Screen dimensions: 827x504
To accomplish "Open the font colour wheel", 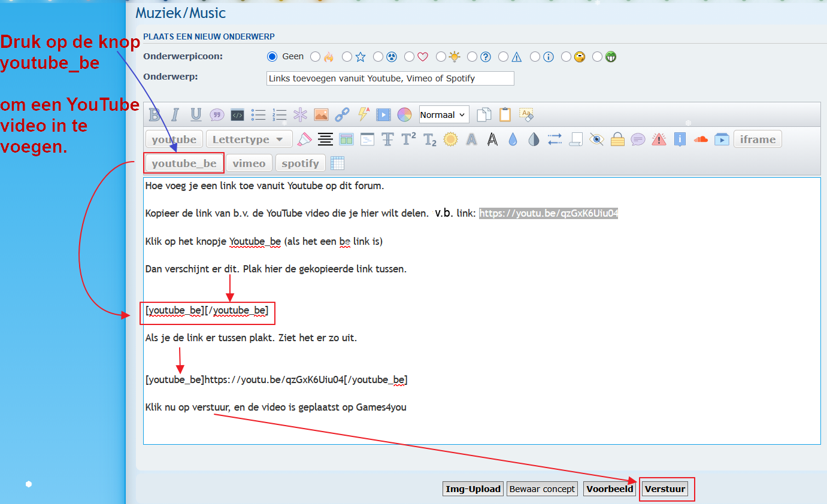I will tap(404, 114).
